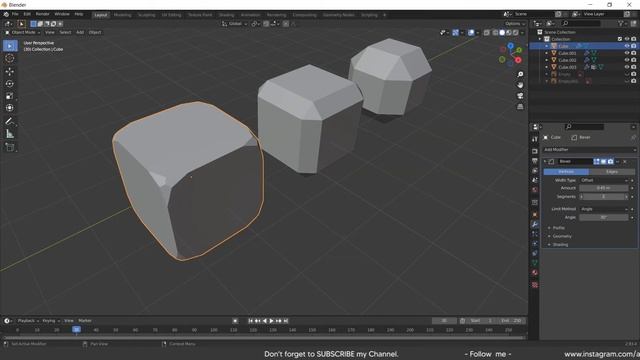Select the Annotate tool
The height and width of the screenshot is (360, 640).
pyautogui.click(x=10, y=121)
